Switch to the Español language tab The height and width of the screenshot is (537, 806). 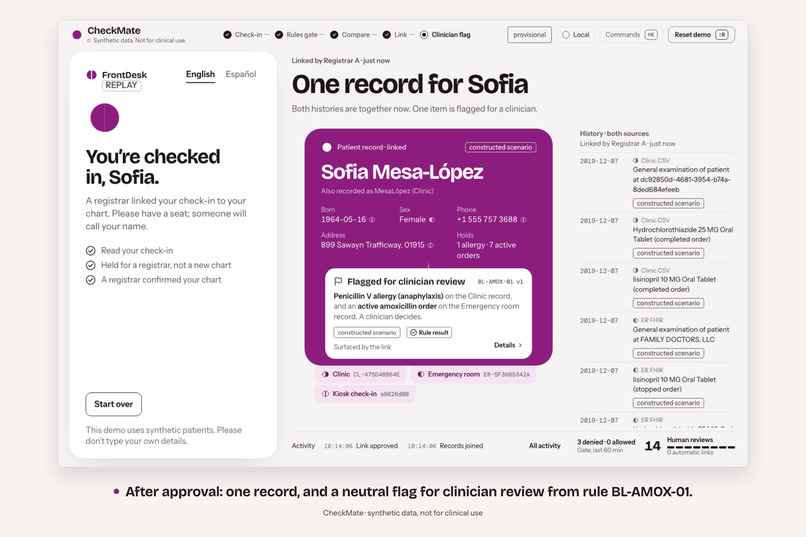(241, 74)
